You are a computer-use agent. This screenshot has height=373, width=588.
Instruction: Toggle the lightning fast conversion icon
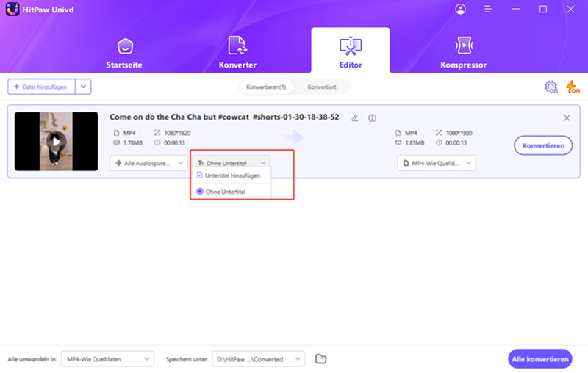coord(573,87)
